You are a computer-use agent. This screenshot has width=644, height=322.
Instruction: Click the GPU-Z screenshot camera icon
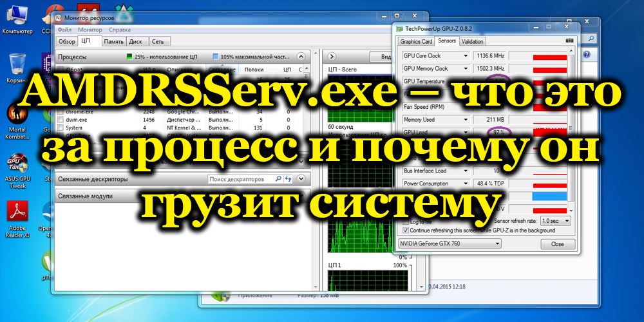point(569,41)
